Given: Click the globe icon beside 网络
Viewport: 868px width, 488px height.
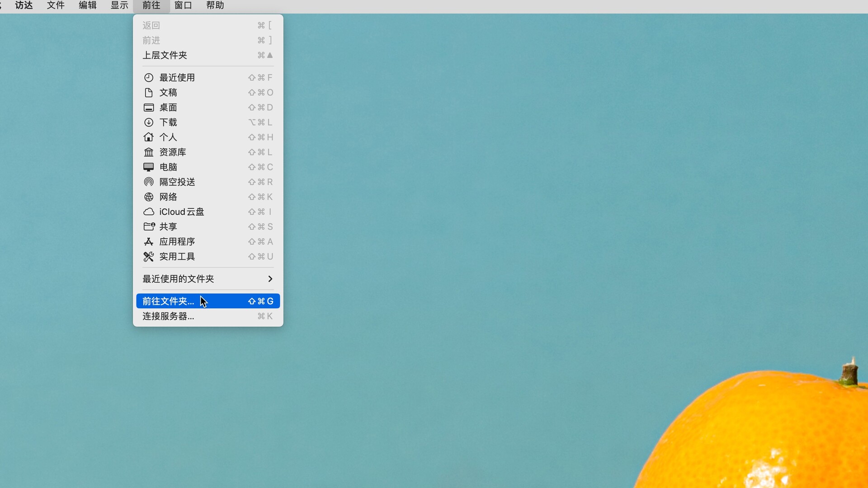Looking at the screenshot, I should pos(149,197).
